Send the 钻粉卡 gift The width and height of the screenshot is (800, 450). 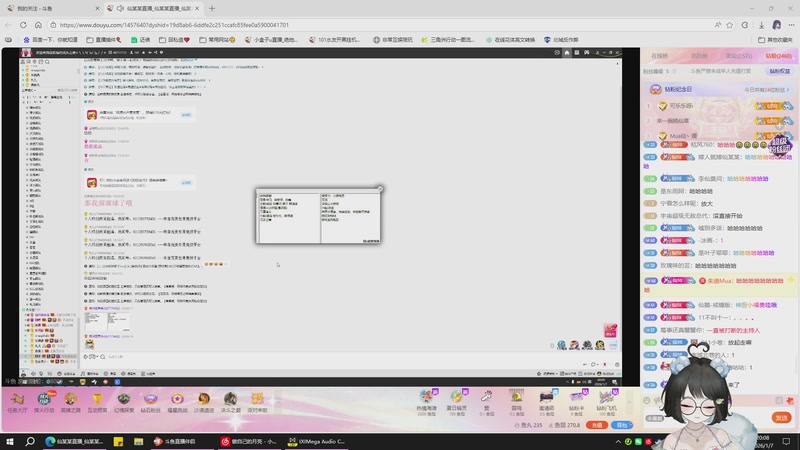click(577, 402)
